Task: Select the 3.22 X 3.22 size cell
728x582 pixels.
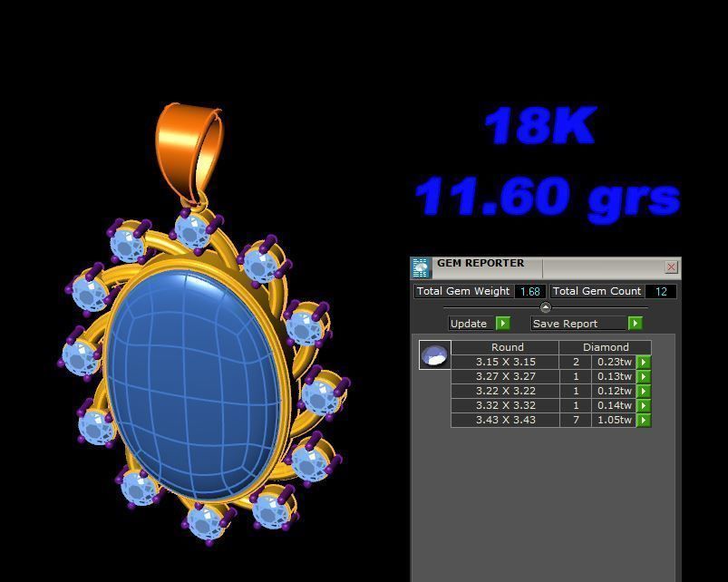Action: 505,391
